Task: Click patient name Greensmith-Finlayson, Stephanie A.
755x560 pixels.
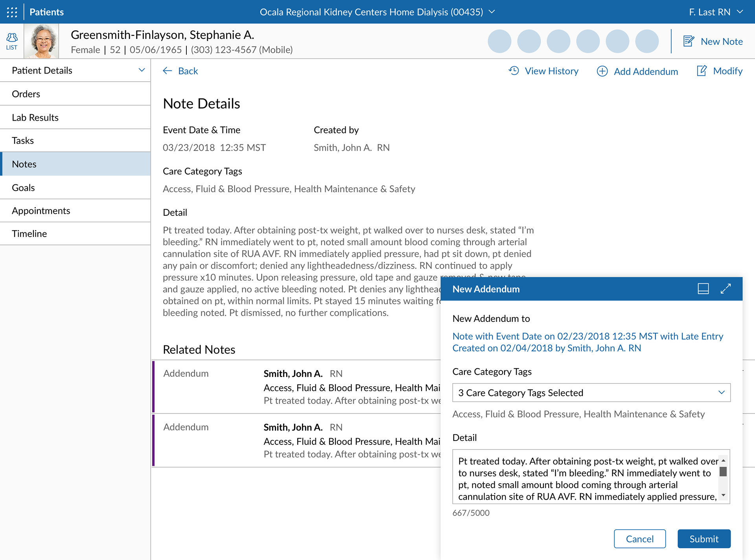Action: 162,35
